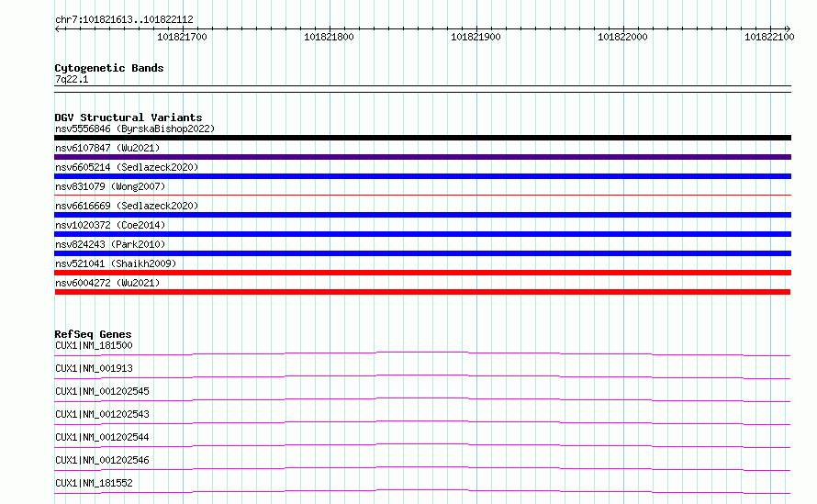Screen dimensions: 817x504
Task: Click the magenta intron line of CUX1|NM_001913
Action: pyautogui.click(x=422, y=375)
